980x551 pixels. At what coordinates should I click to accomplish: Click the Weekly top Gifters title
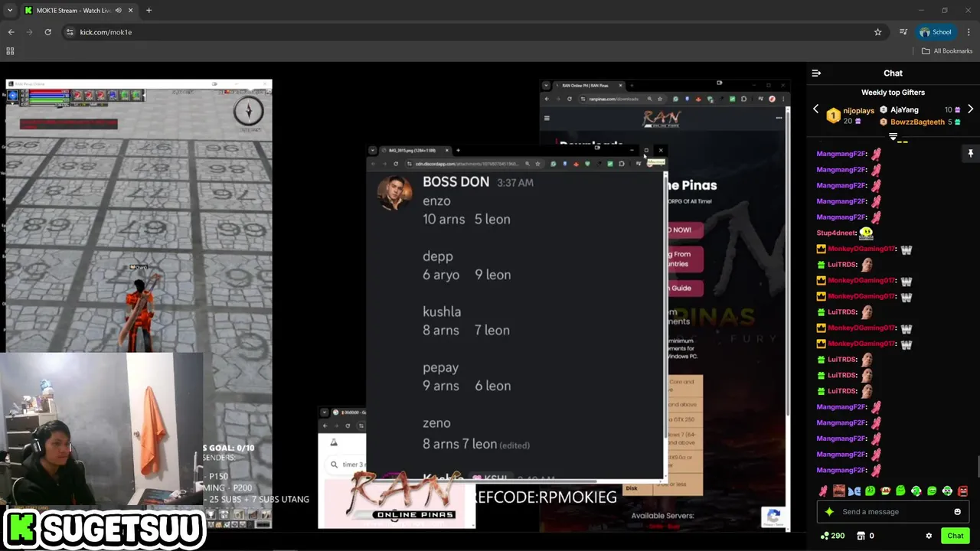coord(893,92)
